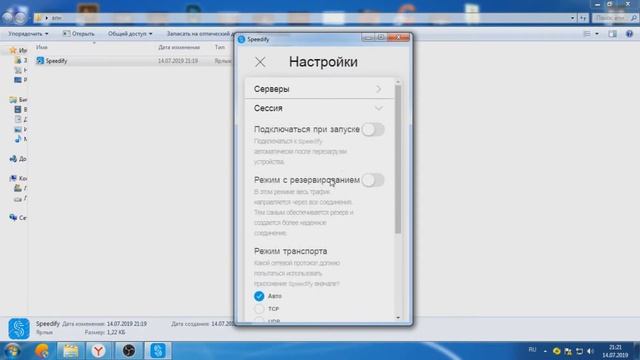Click the Speedify file in Explorer list
Viewport: 640px width, 360px height.
pyautogui.click(x=56, y=61)
